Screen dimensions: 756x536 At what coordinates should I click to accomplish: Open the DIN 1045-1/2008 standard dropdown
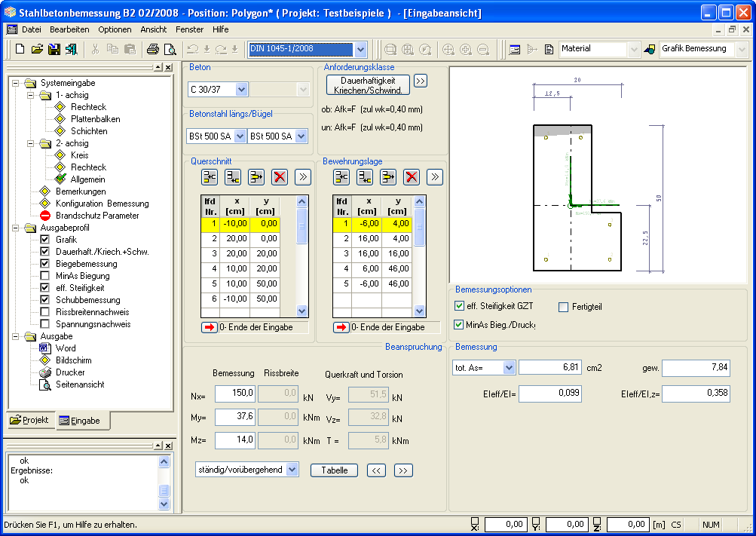coord(360,49)
